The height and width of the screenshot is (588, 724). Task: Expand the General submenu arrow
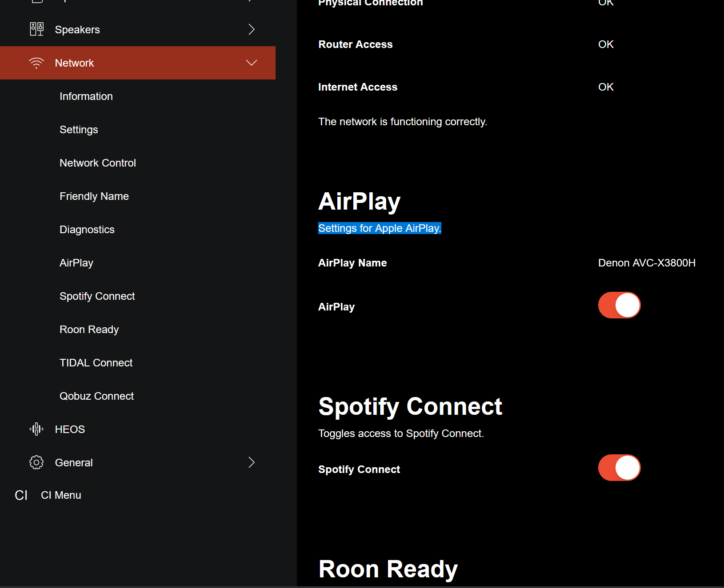252,462
